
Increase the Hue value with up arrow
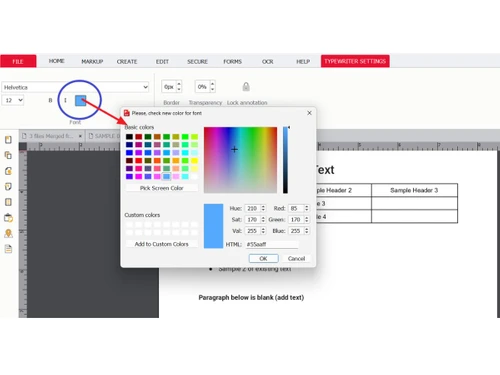263,206
